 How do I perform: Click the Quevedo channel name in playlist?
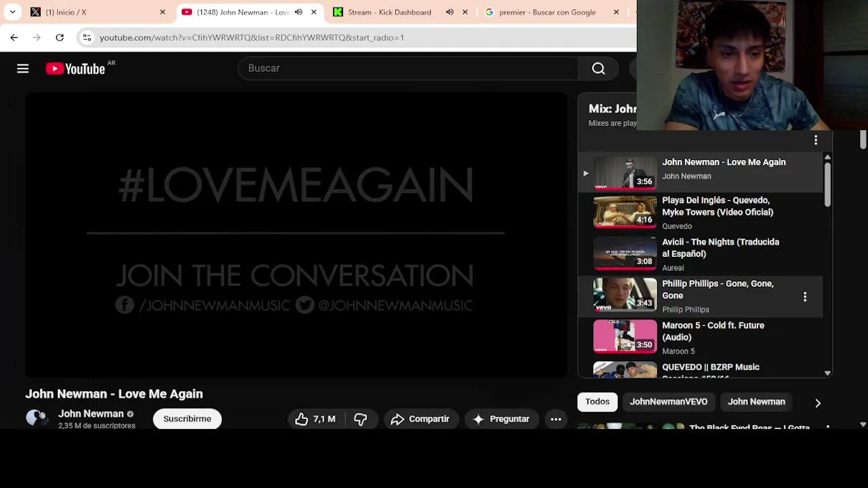click(677, 226)
